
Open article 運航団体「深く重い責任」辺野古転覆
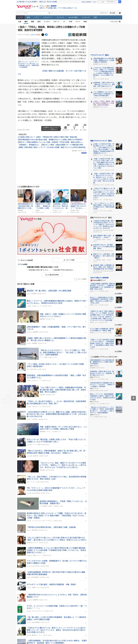coord(49,291)
